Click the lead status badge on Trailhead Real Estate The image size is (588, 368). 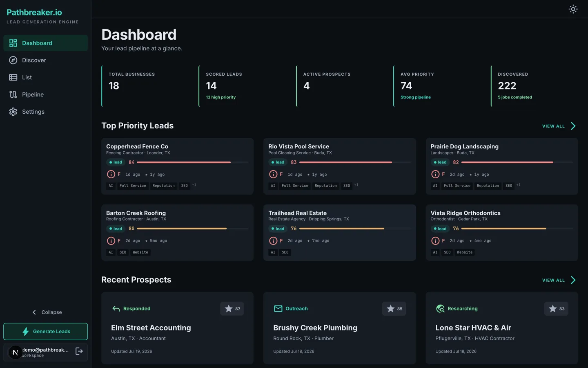tap(278, 229)
